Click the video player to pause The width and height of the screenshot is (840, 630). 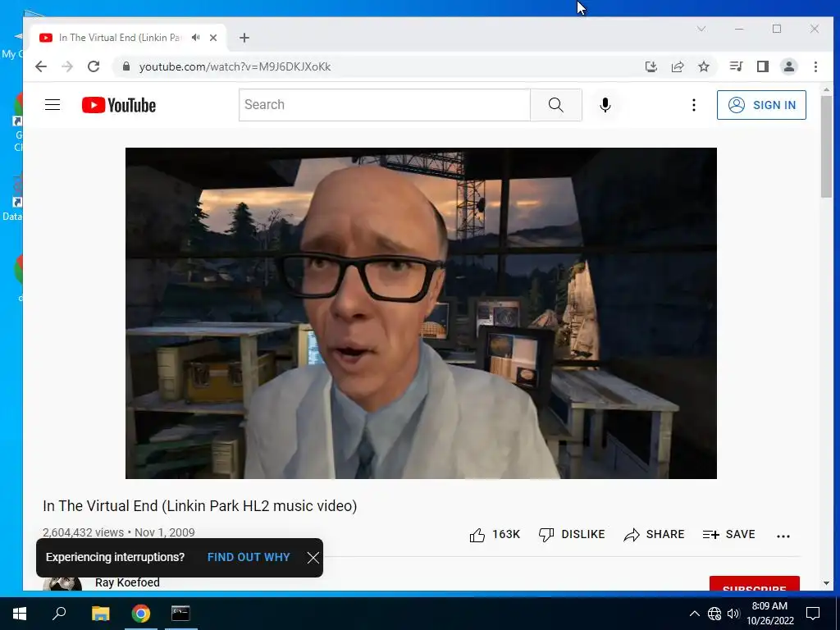421,313
